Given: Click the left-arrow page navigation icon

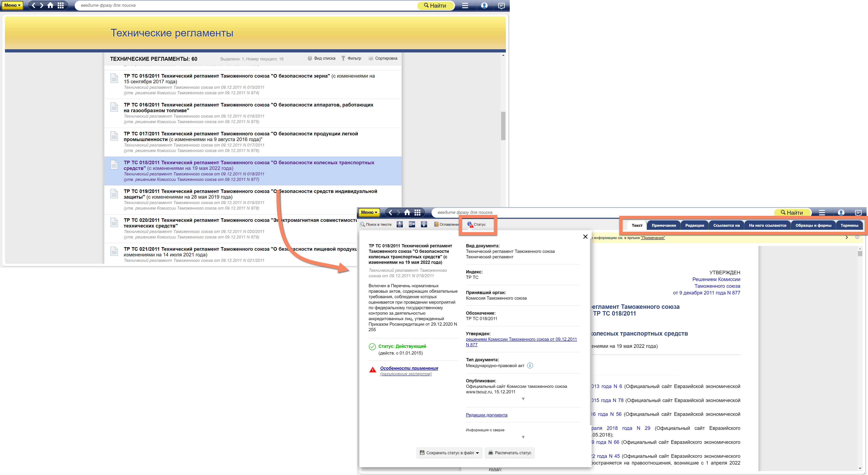Looking at the screenshot, I should 412,224.
